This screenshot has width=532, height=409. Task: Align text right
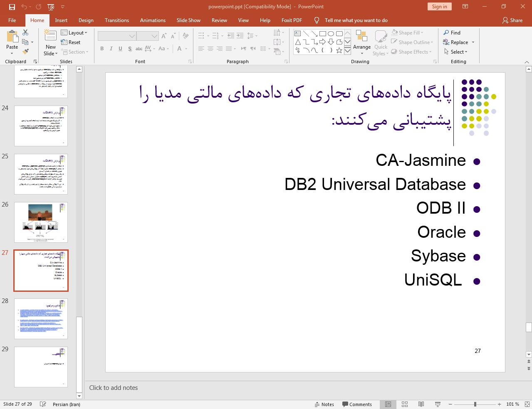point(220,49)
